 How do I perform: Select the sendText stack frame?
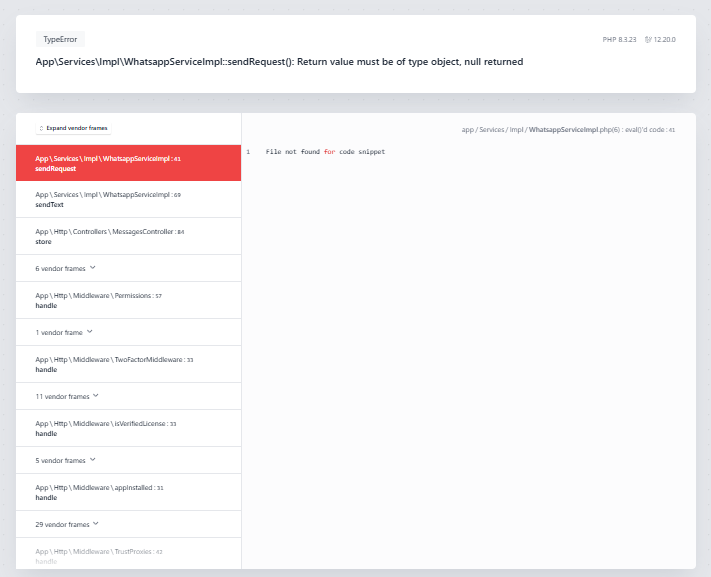(x=128, y=200)
